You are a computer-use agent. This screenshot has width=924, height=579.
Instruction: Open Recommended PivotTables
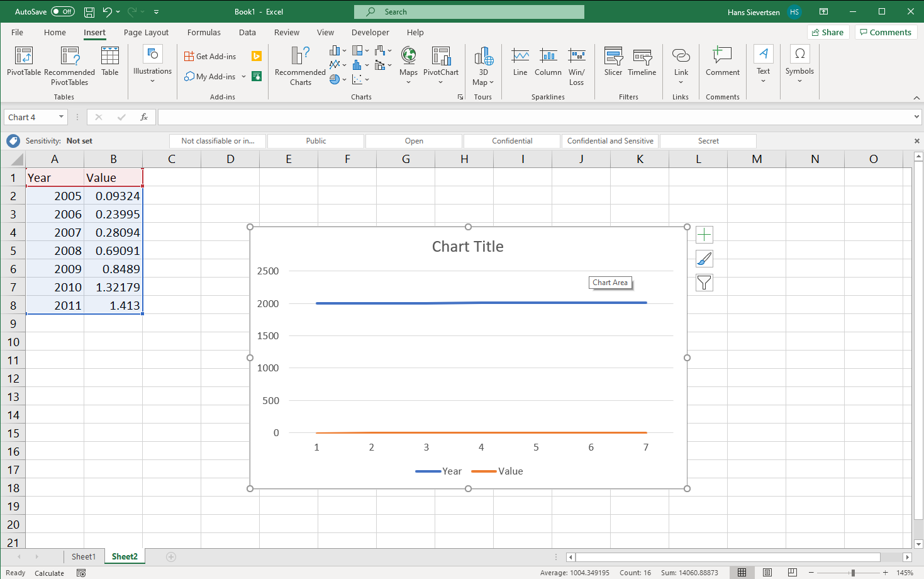coord(69,66)
